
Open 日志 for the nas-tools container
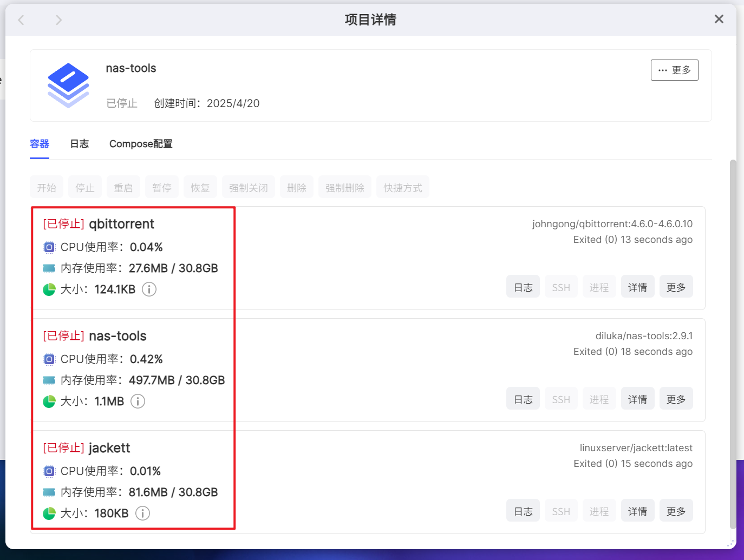click(523, 399)
